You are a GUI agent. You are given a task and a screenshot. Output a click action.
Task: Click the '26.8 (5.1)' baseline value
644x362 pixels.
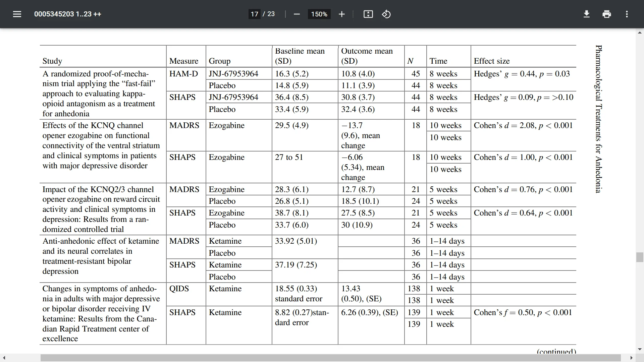point(292,201)
